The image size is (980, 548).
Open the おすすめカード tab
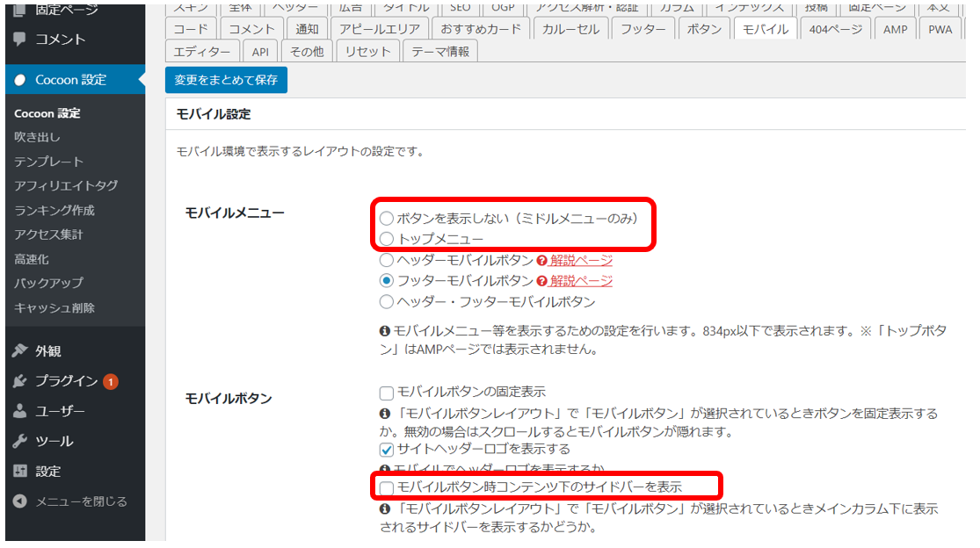481,29
